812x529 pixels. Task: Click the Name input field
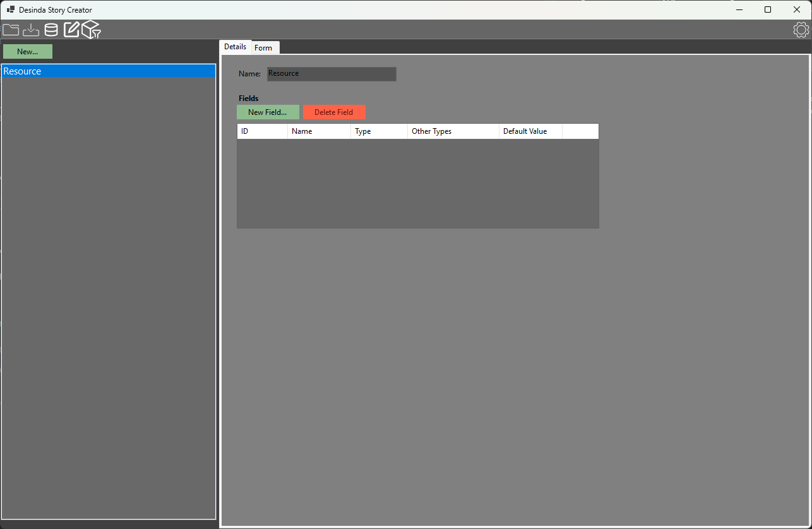click(x=331, y=74)
